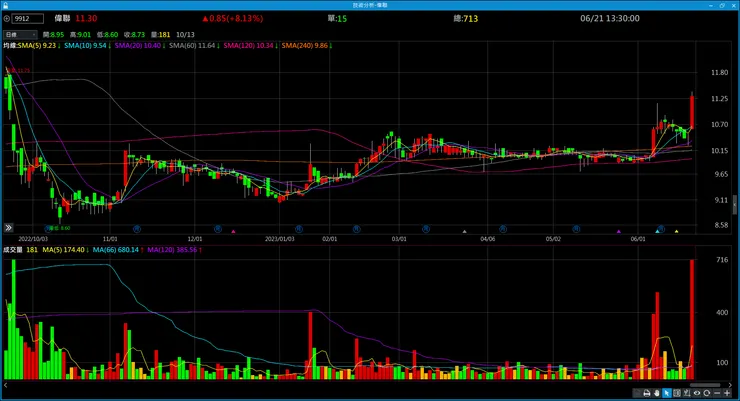Click the gray triangle marker before 04/06
740x401 pixels.
464,231
